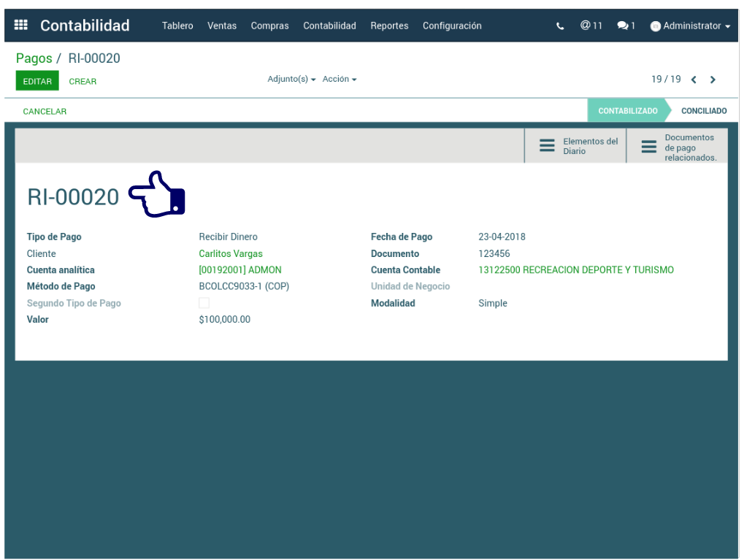Go to next record arrow
The image size is (747, 560).
[713, 80]
